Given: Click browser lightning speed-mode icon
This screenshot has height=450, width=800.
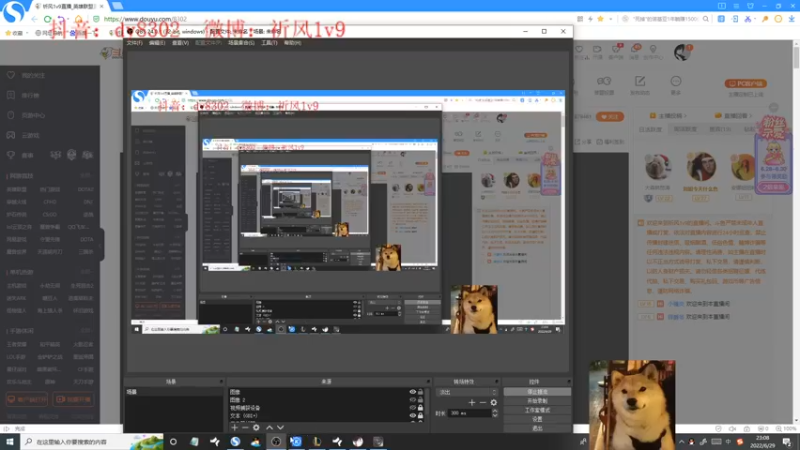Looking at the screenshot, I should tap(590, 19).
